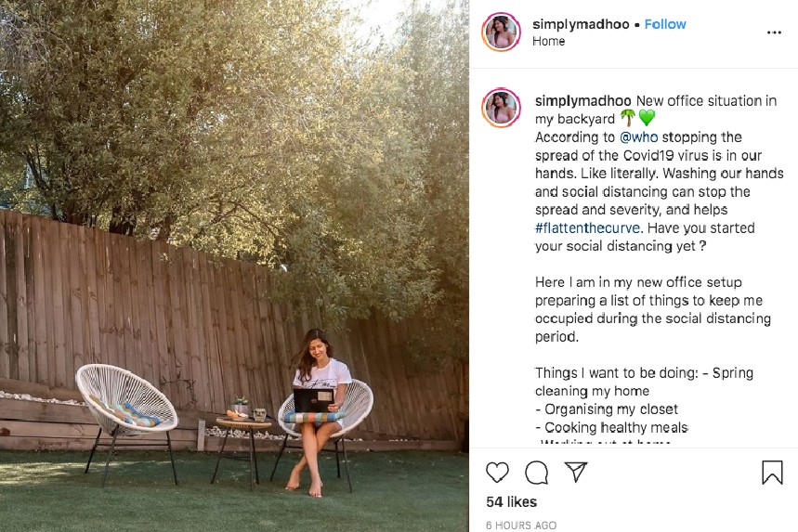Click the backyard post photo

tap(234, 266)
